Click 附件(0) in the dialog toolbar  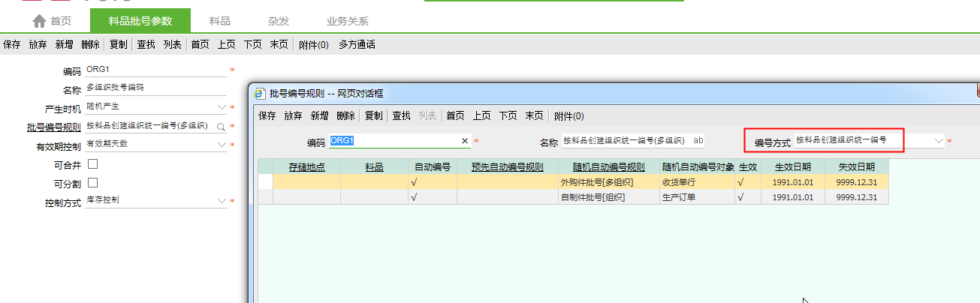(x=568, y=115)
